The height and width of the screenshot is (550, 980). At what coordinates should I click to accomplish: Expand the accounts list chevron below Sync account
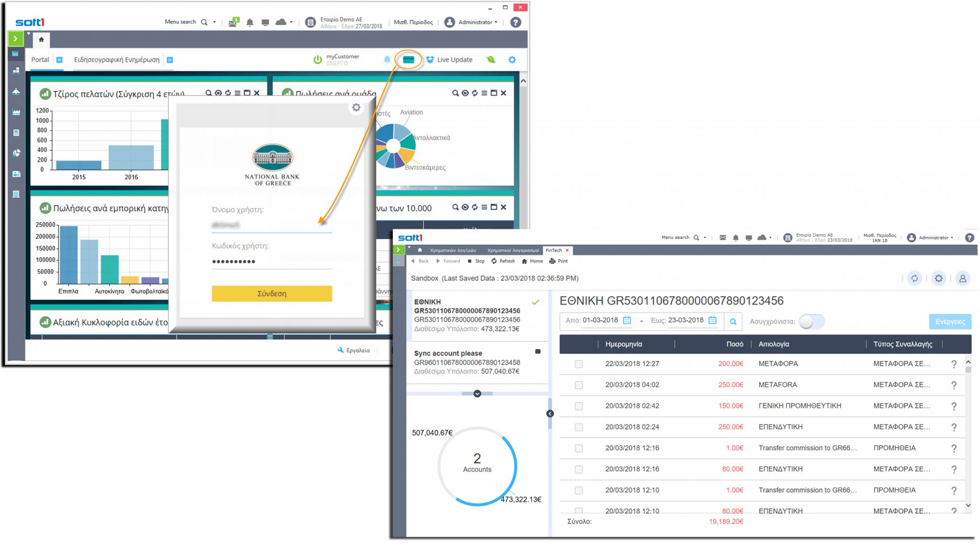(x=477, y=393)
